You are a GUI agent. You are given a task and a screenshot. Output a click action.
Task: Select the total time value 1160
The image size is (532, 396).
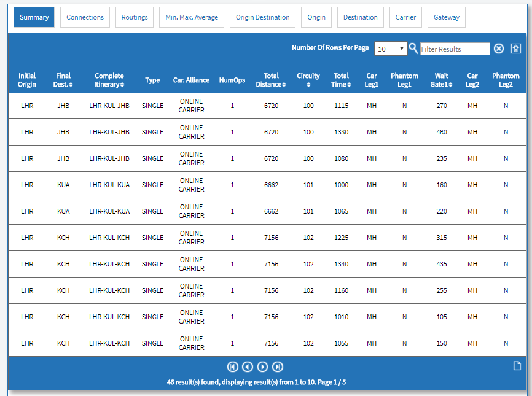[341, 290]
